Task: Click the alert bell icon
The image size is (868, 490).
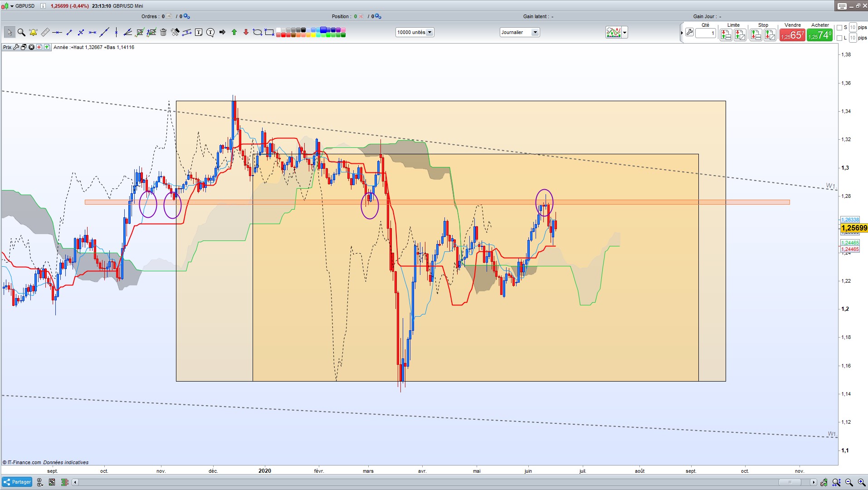Action: 33,32
